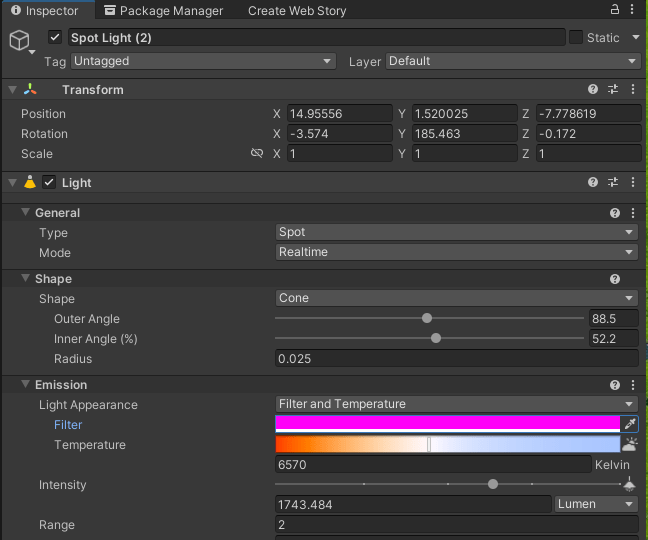Image resolution: width=648 pixels, height=540 pixels.
Task: Click the Range input field
Action: click(456, 525)
